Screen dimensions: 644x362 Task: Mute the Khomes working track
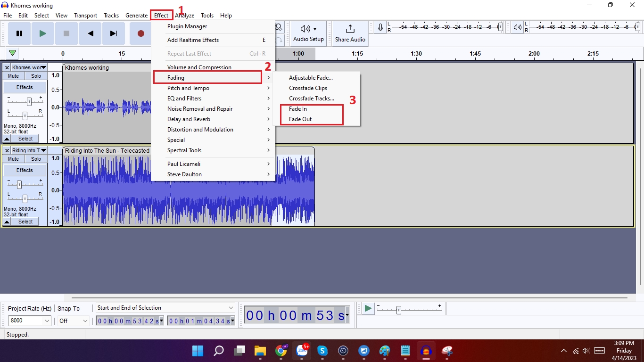coord(14,76)
